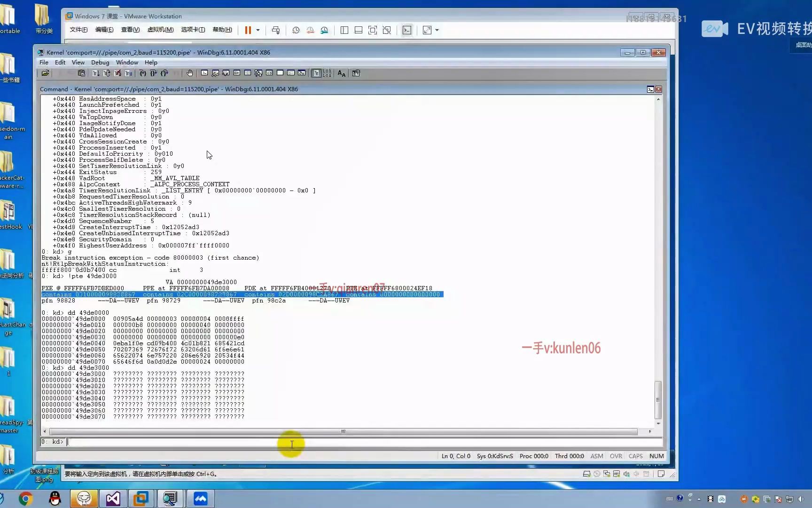Open the WinDbg Help menu
Image resolution: width=812 pixels, height=508 pixels.
[x=151, y=62]
